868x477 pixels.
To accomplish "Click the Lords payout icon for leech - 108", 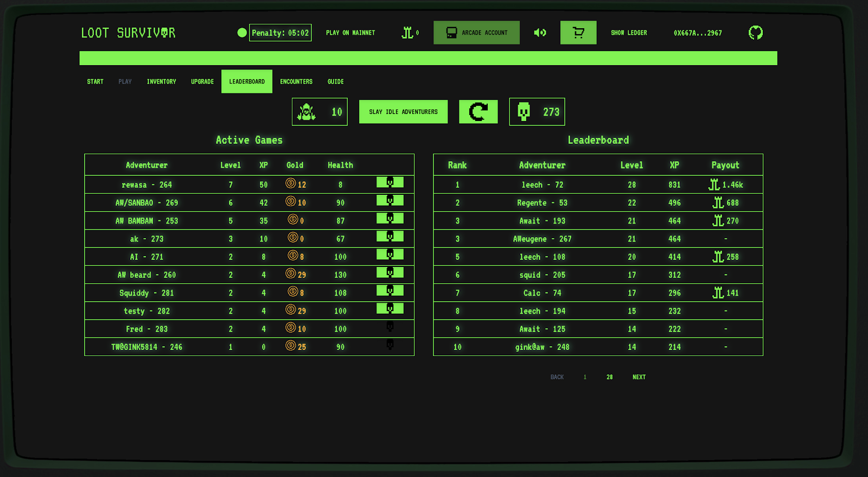I will [718, 257].
